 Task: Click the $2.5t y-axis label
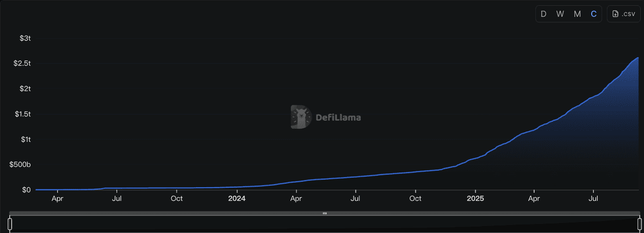pos(23,63)
